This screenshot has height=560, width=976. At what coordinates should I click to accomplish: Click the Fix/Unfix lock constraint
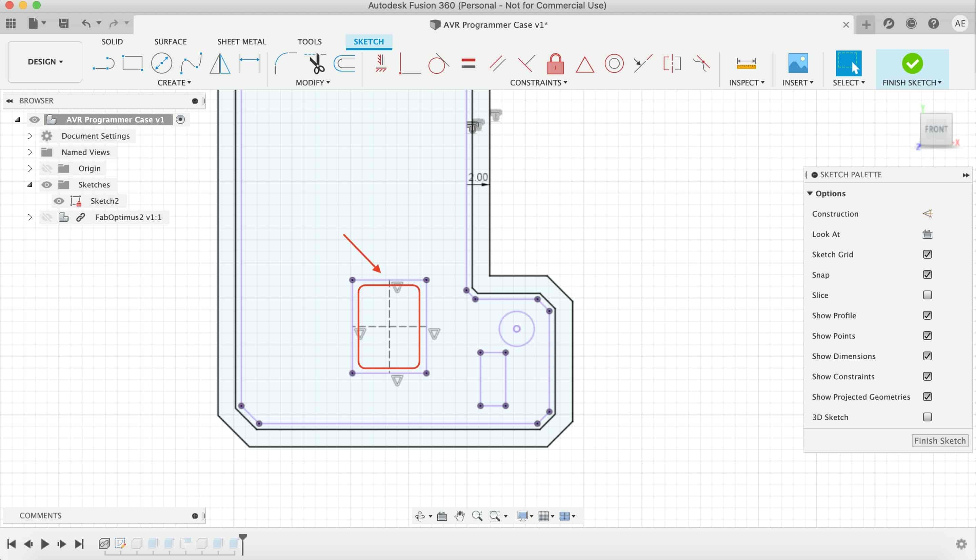(x=555, y=63)
